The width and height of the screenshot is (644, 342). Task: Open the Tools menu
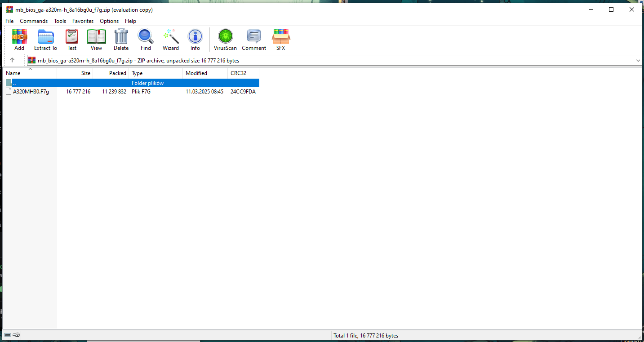coord(60,21)
